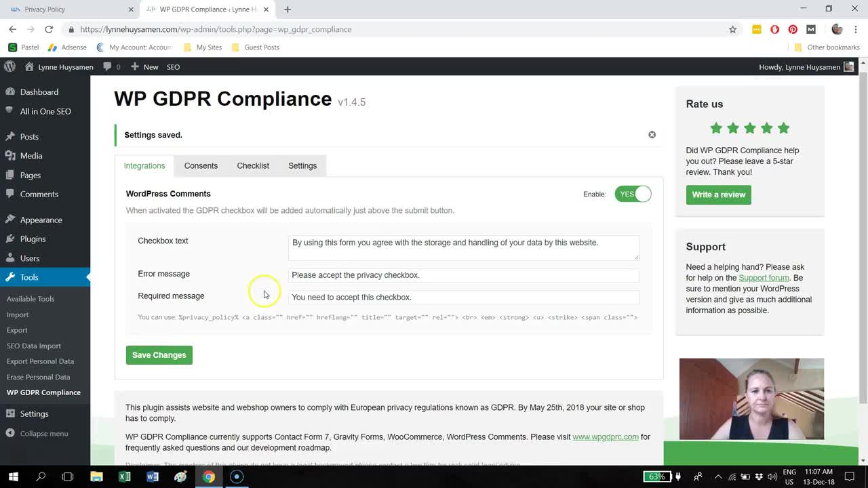This screenshot has width=868, height=488.
Task: Open Comments in the sidebar
Action: point(39,194)
